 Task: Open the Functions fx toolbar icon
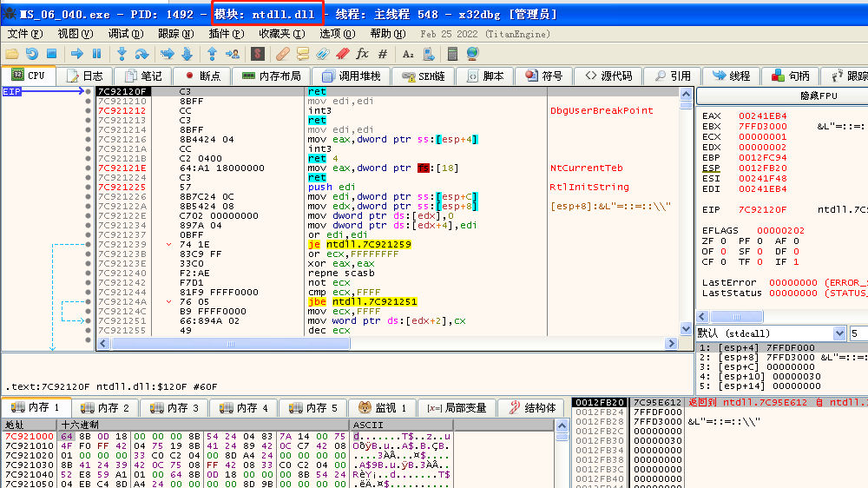point(363,54)
